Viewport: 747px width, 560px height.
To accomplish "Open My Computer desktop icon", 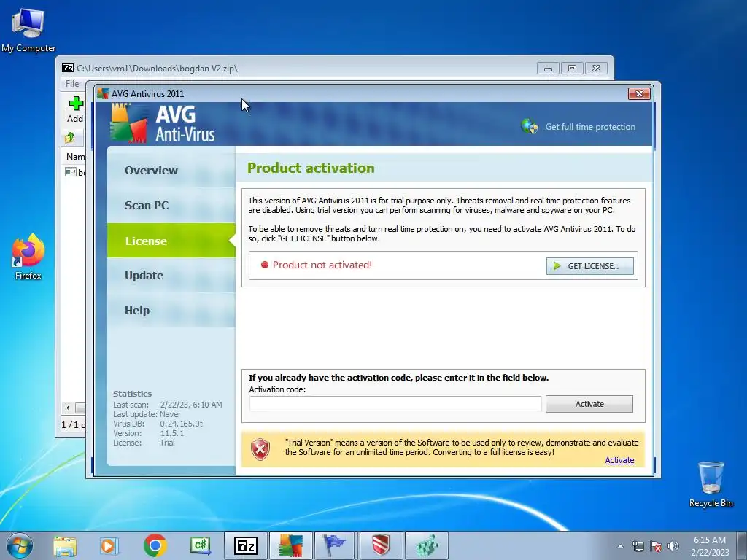I will click(28, 29).
